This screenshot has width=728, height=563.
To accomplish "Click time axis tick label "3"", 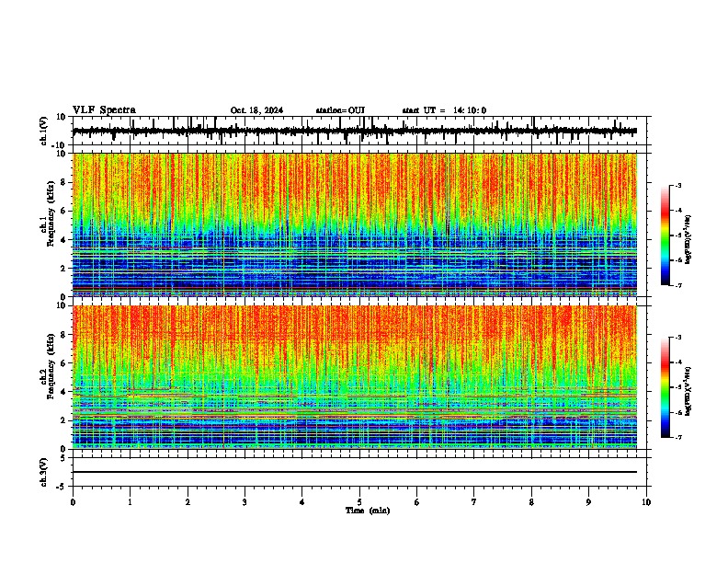I will point(245,502).
